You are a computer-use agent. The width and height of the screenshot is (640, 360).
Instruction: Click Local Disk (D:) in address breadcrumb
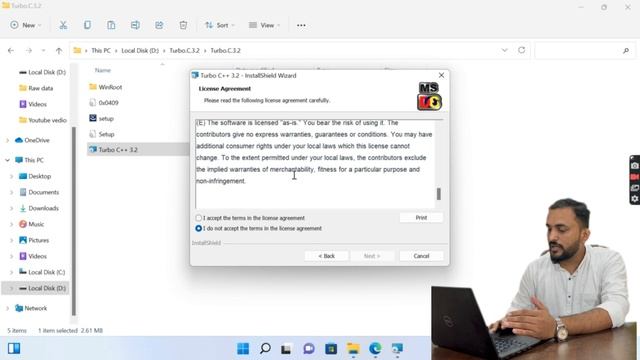pyautogui.click(x=140, y=51)
